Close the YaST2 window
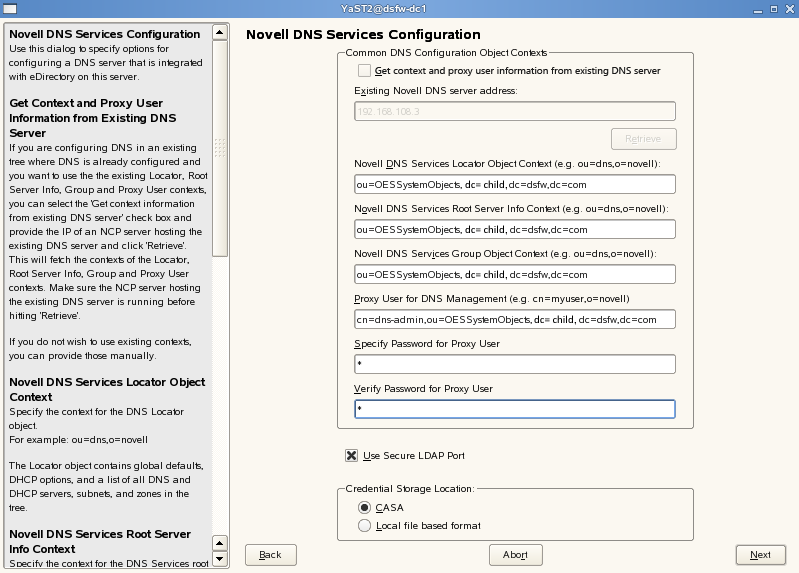Image resolution: width=799 pixels, height=573 pixels. click(x=788, y=9)
